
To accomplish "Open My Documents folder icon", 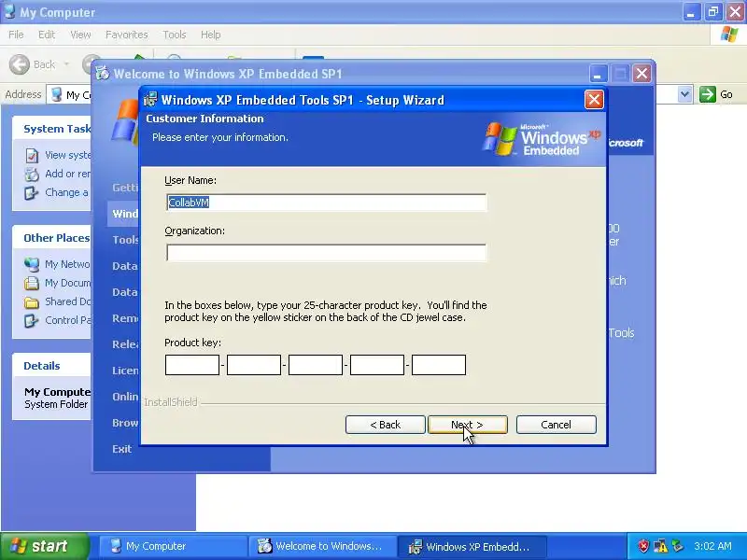I will 32,284.
